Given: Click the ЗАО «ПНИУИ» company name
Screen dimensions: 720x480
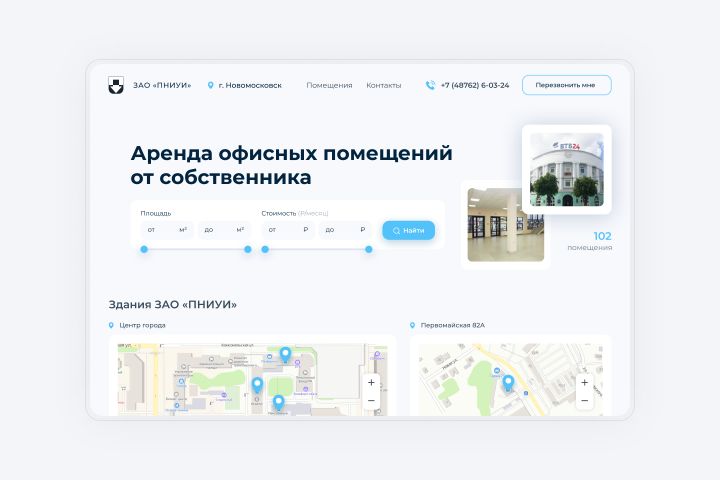Looking at the screenshot, I should point(162,85).
